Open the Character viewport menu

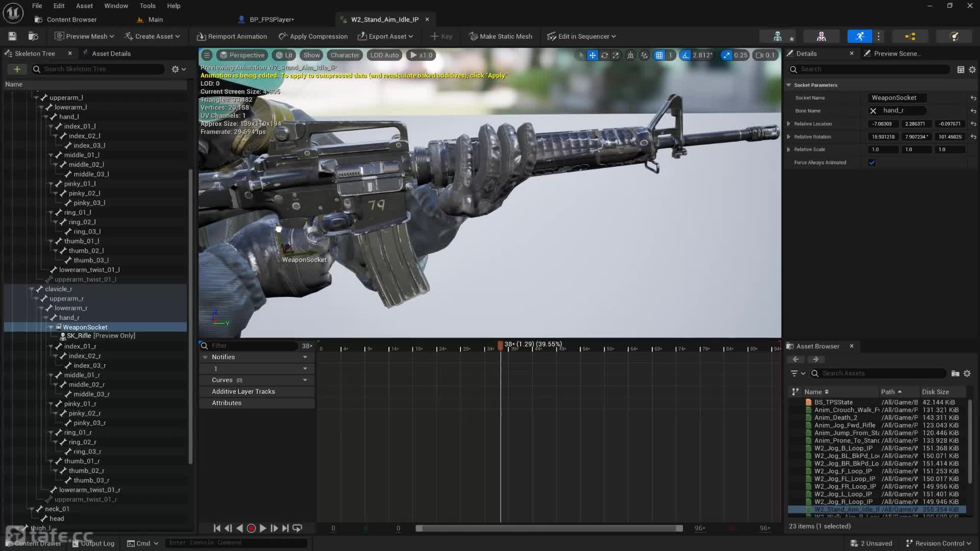click(x=345, y=55)
